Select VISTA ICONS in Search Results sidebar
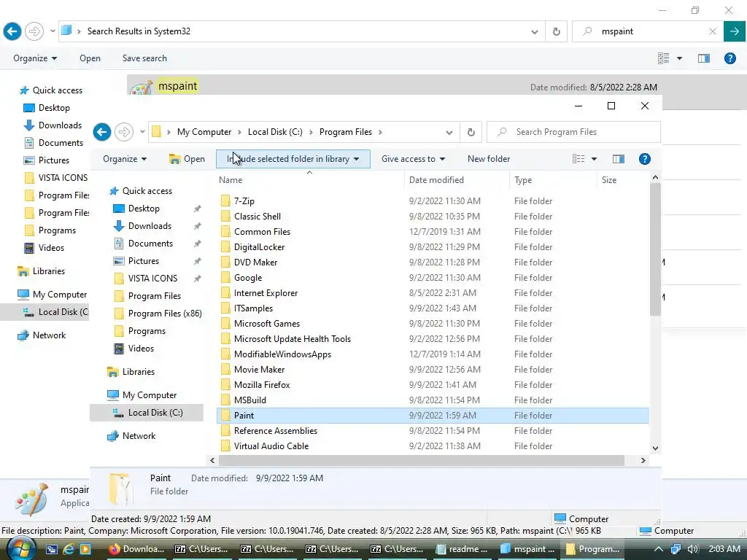Viewport: 747px width, 560px height. [63, 178]
